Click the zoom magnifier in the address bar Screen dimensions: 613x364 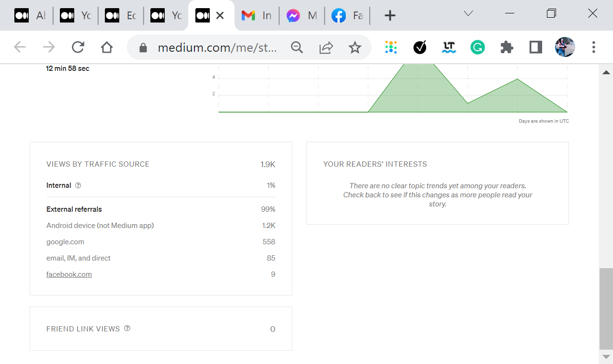[297, 47]
